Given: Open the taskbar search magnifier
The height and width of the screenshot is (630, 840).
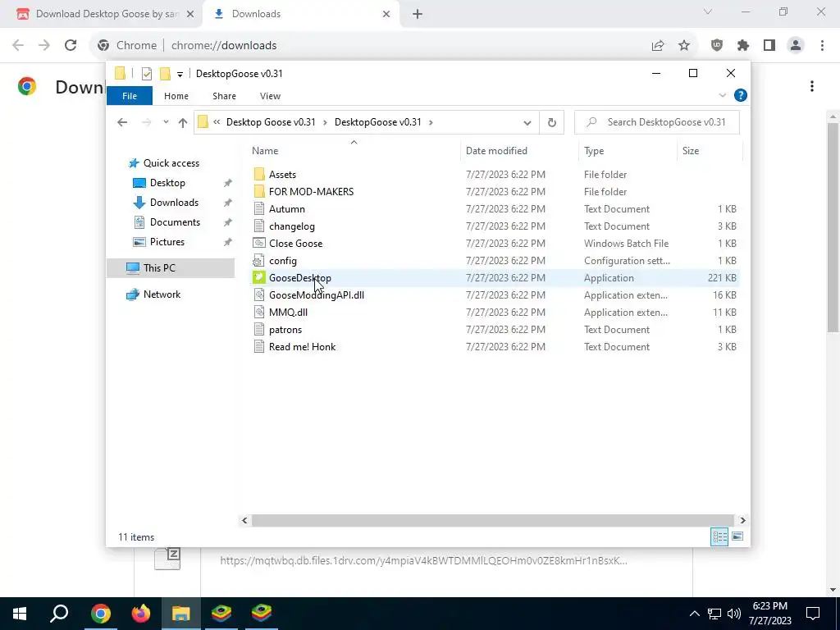Looking at the screenshot, I should (x=60, y=614).
